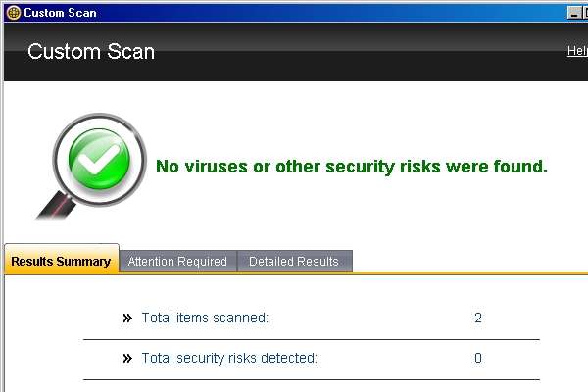This screenshot has width=588, height=392.
Task: Click the Total security risks detected label
Action: click(x=229, y=358)
